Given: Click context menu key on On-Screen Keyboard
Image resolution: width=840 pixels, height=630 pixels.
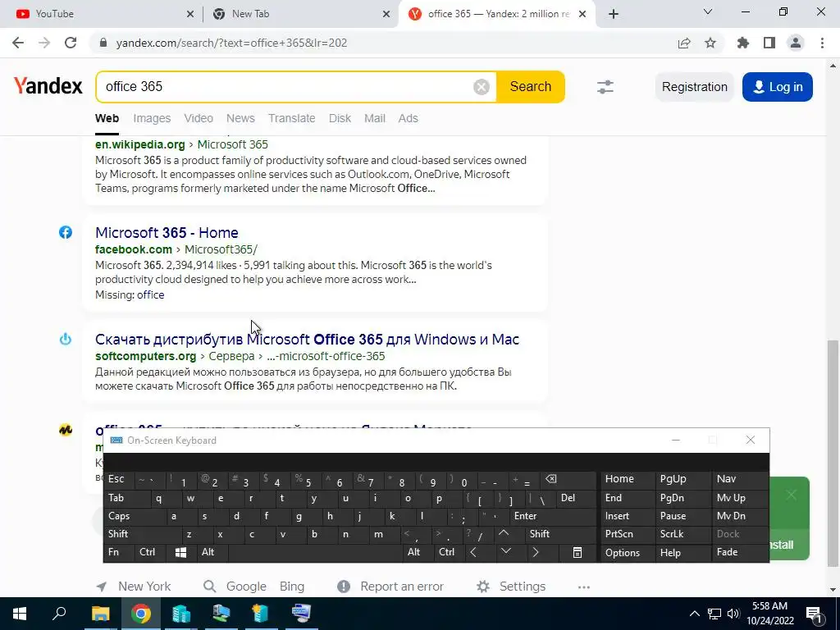Looking at the screenshot, I should [x=577, y=552].
